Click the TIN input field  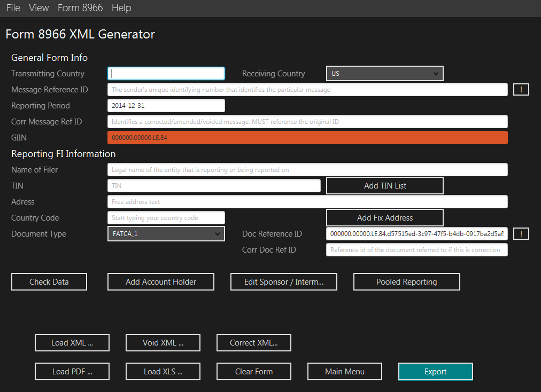tap(214, 185)
